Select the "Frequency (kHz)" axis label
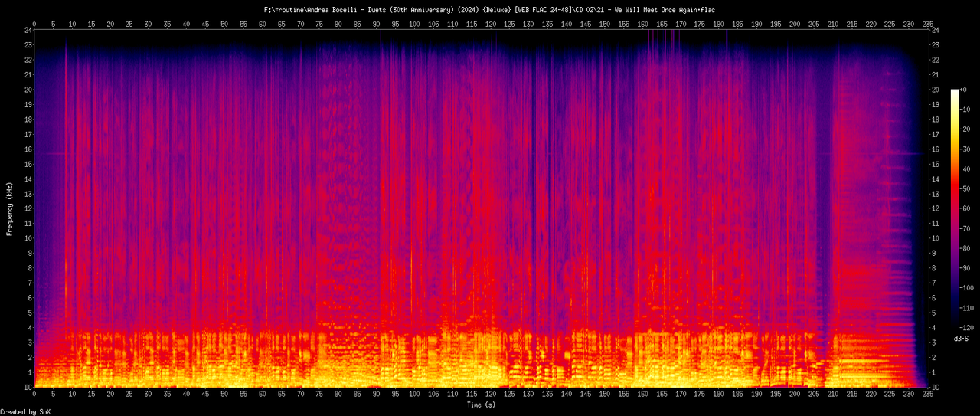Image resolution: width=980 pixels, height=416 pixels. click(x=9, y=208)
